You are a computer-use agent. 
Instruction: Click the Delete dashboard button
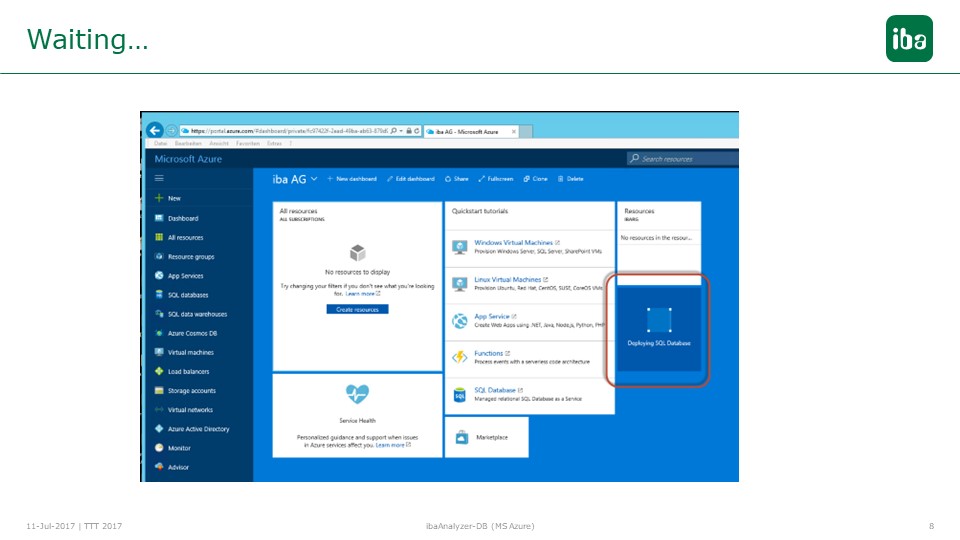tap(571, 179)
